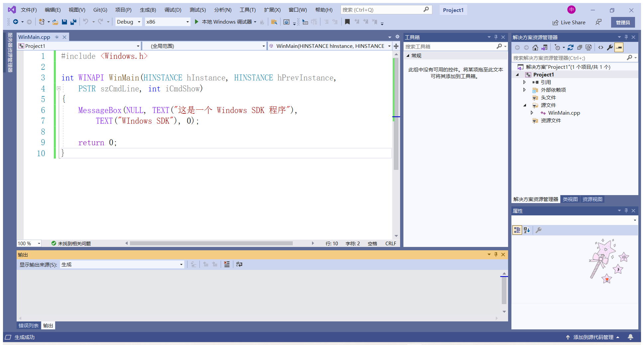Open the 文件(F) menu
This screenshot has height=345, width=644.
pyautogui.click(x=29, y=10)
